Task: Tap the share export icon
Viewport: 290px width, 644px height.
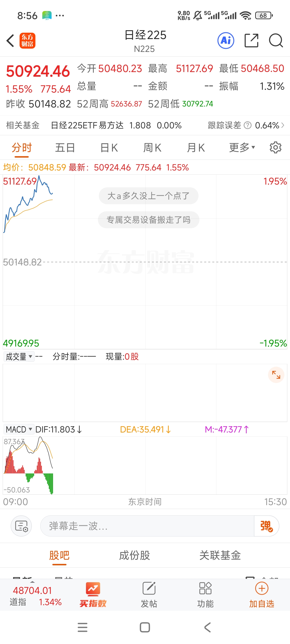Action: [251, 40]
